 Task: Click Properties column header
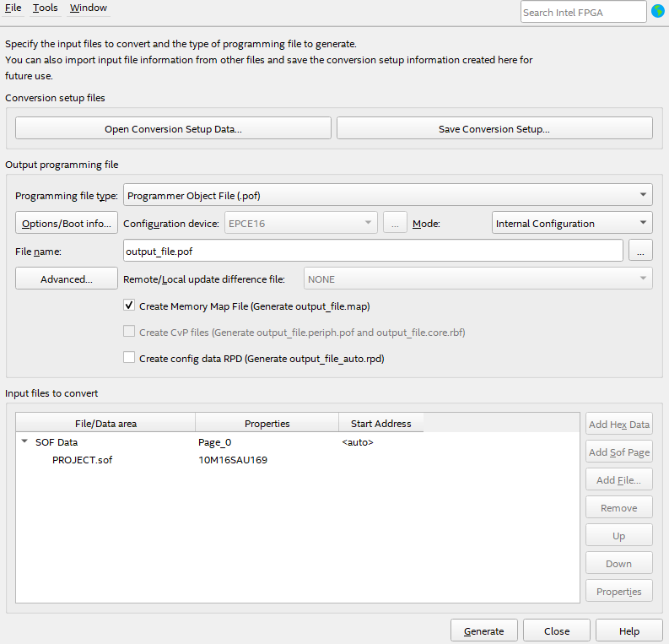point(267,423)
